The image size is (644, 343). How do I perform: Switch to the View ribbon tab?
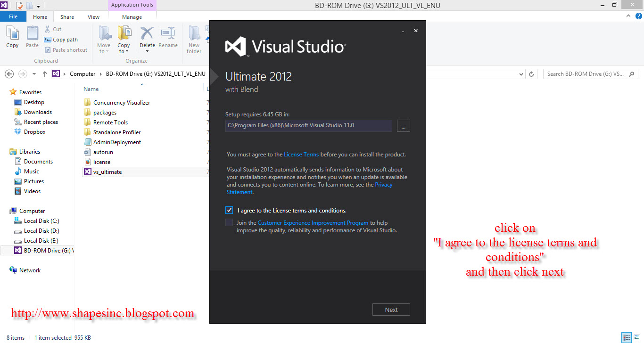pos(93,16)
